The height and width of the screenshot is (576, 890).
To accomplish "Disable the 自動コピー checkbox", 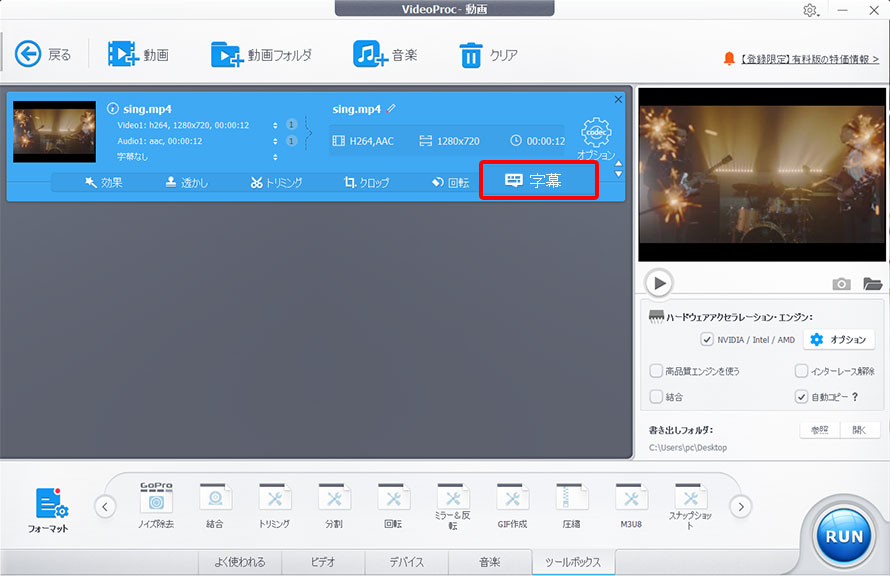I will click(x=801, y=397).
